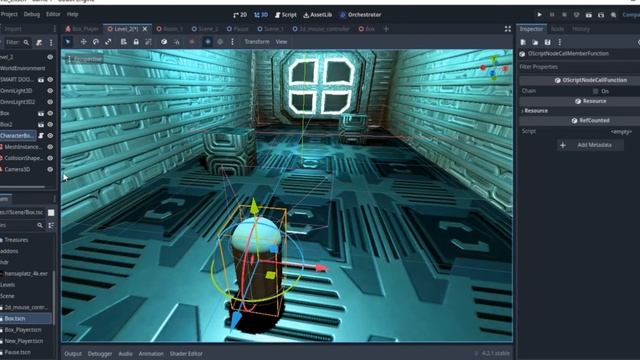
Task: Toggle the Use Local Space cube icon
Action: click(x=164, y=42)
